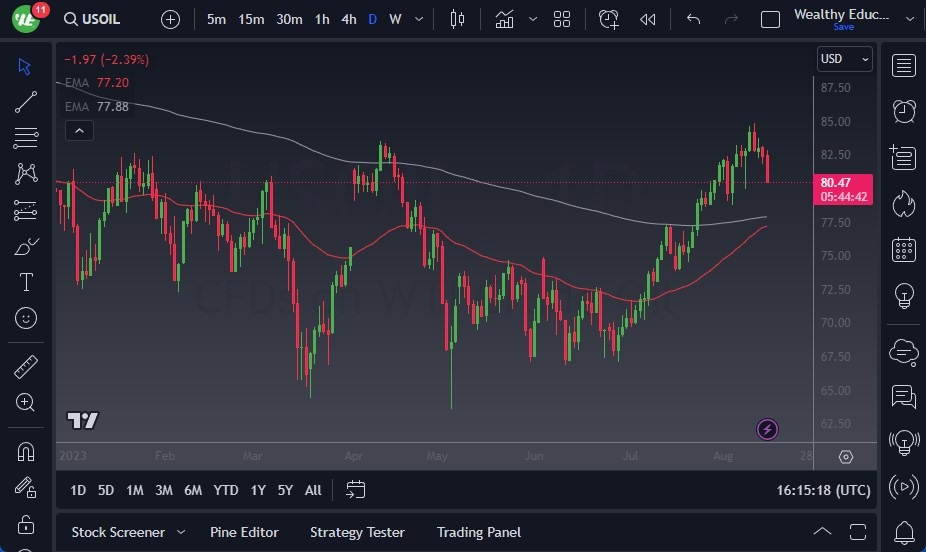Screen dimensions: 926x552
Task: Toggle the fullscreen mode square button
Action: pos(770,19)
